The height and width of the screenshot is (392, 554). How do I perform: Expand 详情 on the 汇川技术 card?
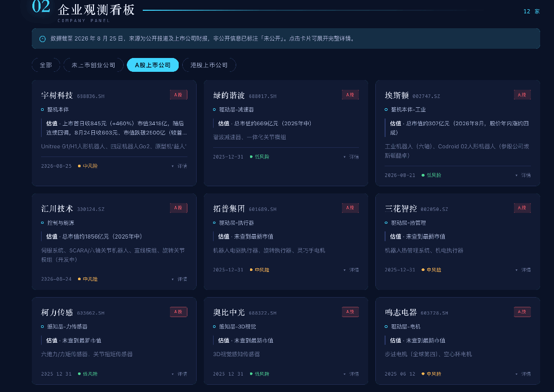pos(180,279)
